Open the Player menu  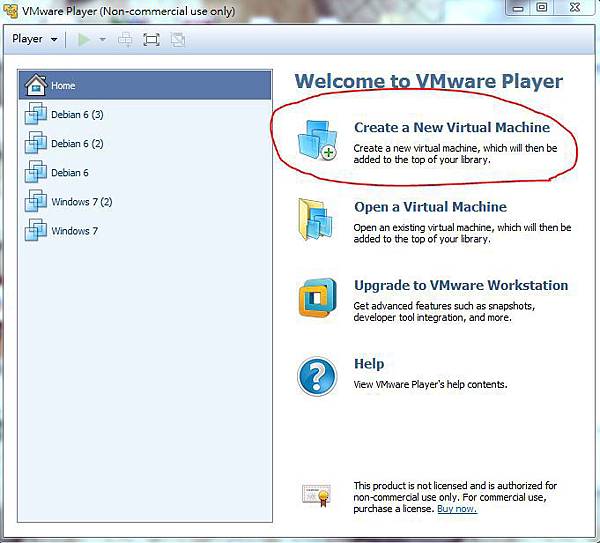click(34, 39)
